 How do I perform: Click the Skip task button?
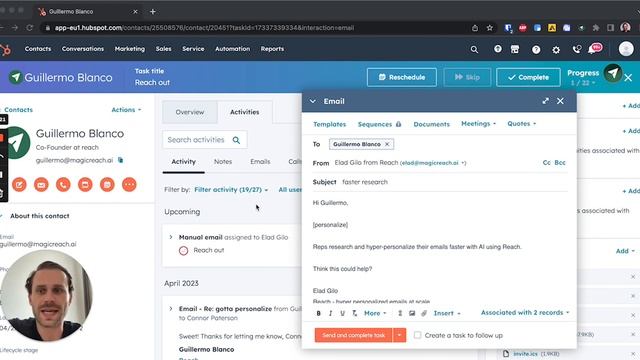pos(467,77)
